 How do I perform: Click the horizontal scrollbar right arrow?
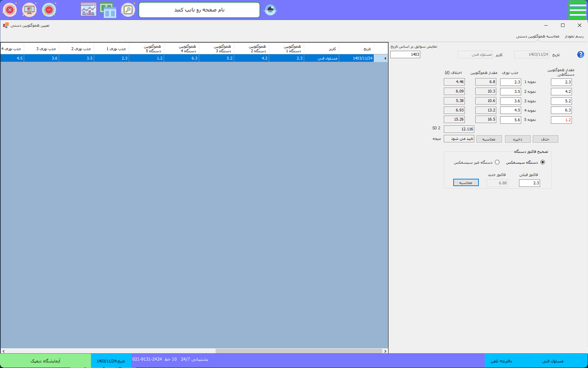coord(385,351)
